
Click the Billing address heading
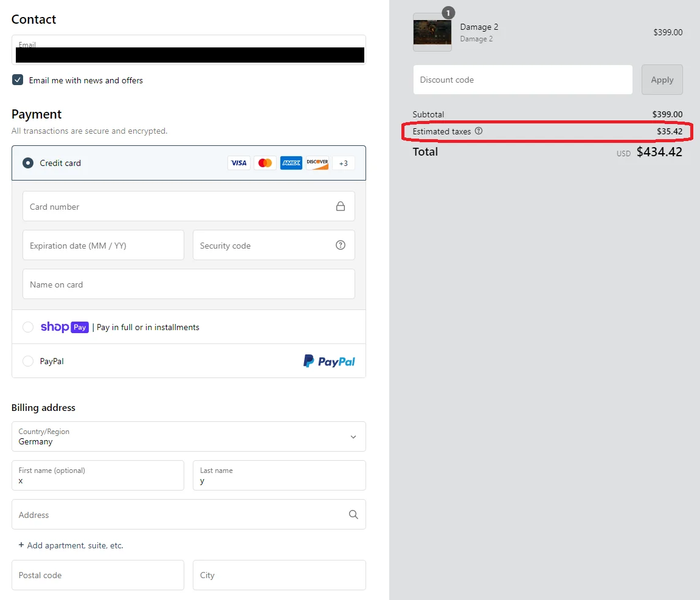pos(43,408)
